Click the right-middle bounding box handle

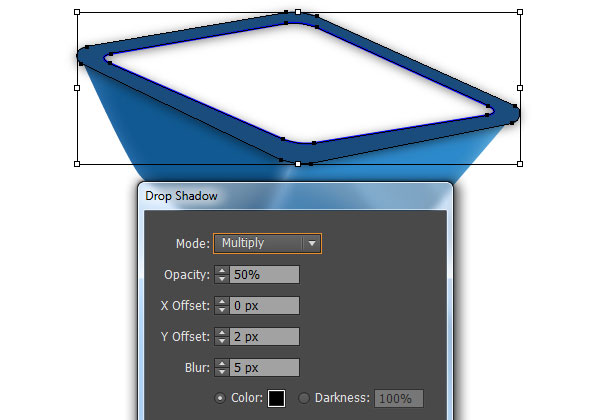520,88
